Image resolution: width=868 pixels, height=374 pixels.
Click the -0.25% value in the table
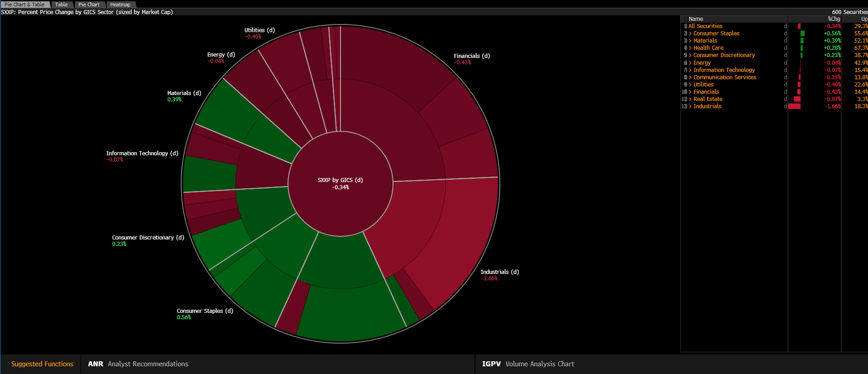coord(833,77)
